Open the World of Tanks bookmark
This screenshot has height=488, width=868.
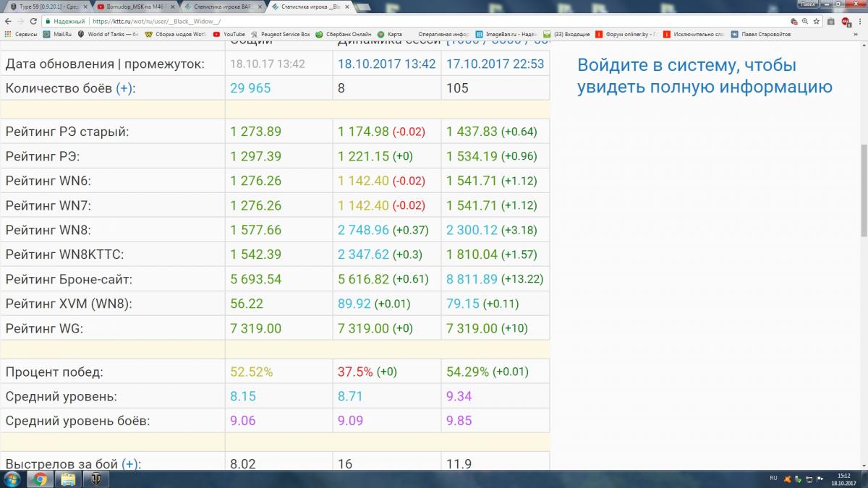coord(108,34)
